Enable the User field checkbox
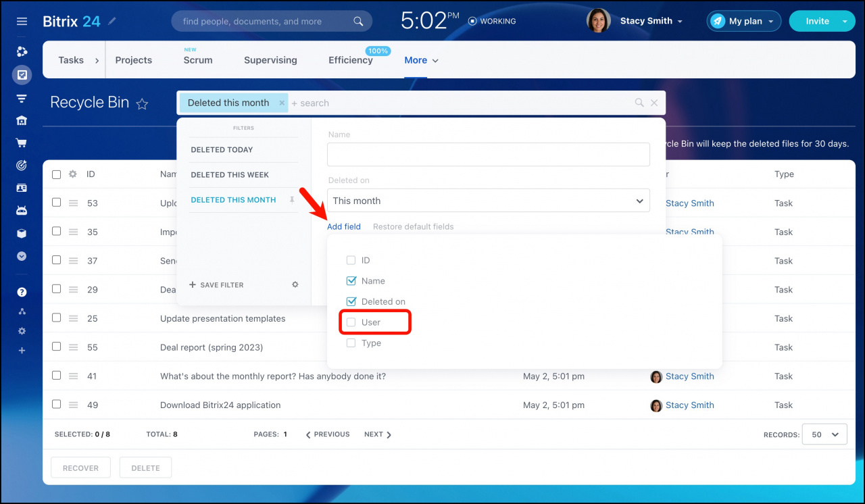865x504 pixels. (351, 322)
